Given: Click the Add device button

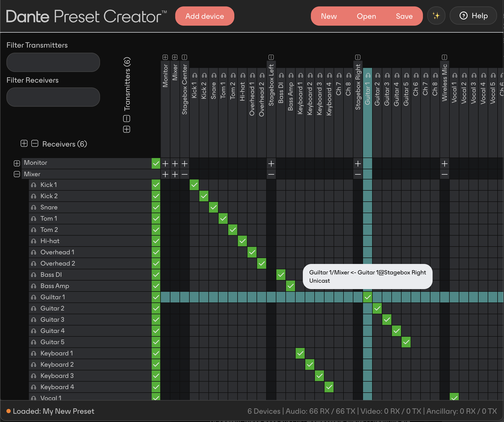Looking at the screenshot, I should (x=205, y=16).
